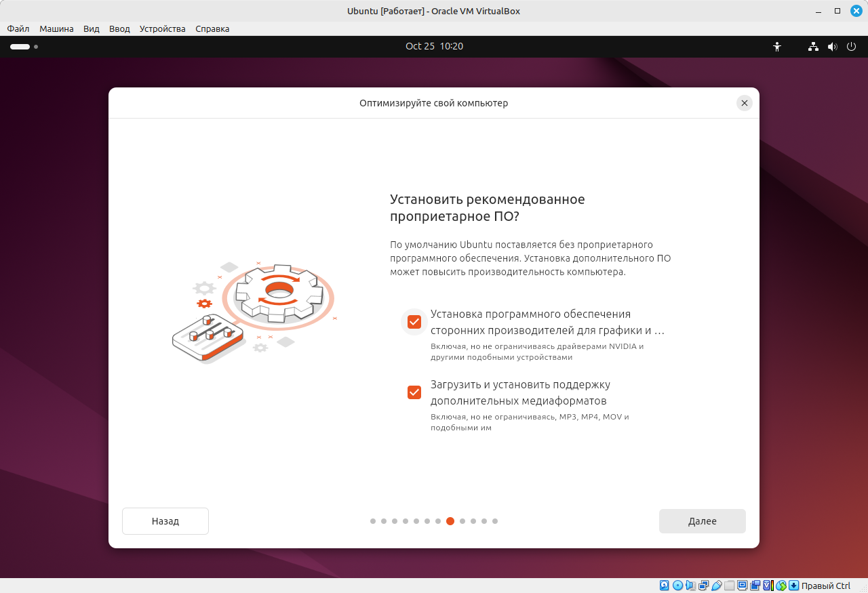The image size is (868, 593).
Task: Open the USB devices status icon
Action: click(716, 586)
